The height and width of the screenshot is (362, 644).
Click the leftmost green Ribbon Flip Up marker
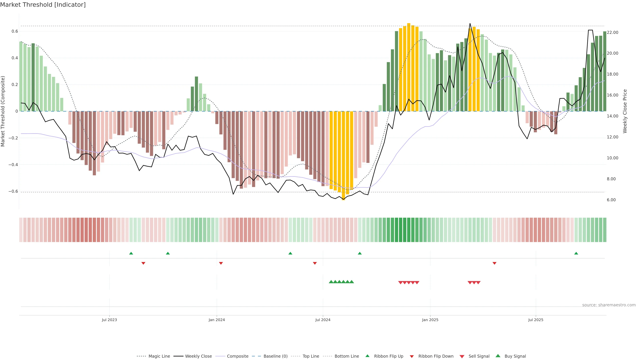tap(131, 253)
